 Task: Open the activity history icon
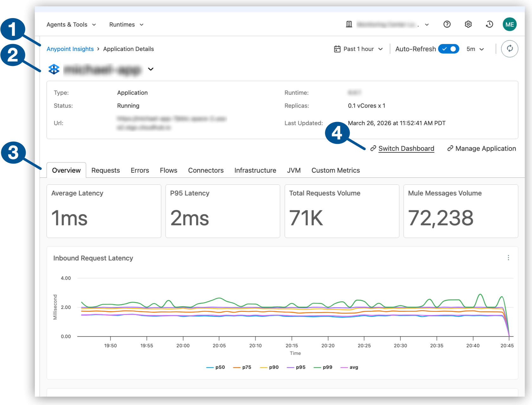point(489,24)
